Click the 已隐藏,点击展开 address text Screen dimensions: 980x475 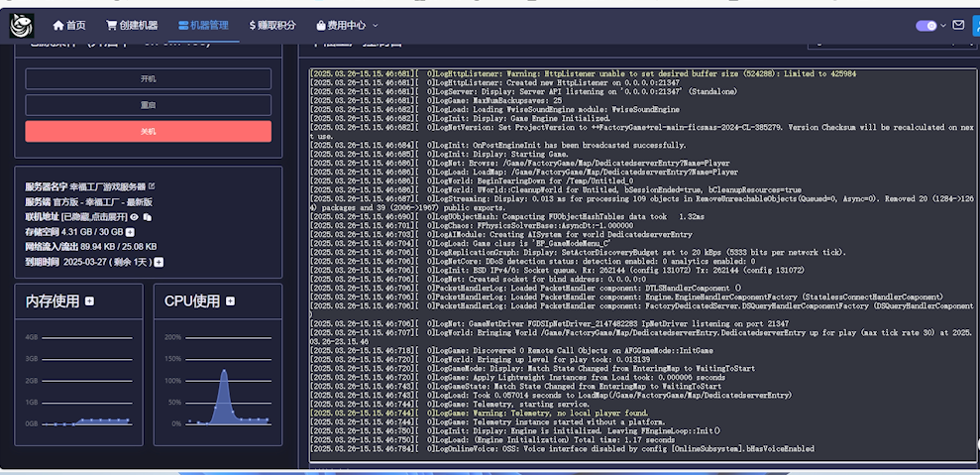tap(94, 216)
